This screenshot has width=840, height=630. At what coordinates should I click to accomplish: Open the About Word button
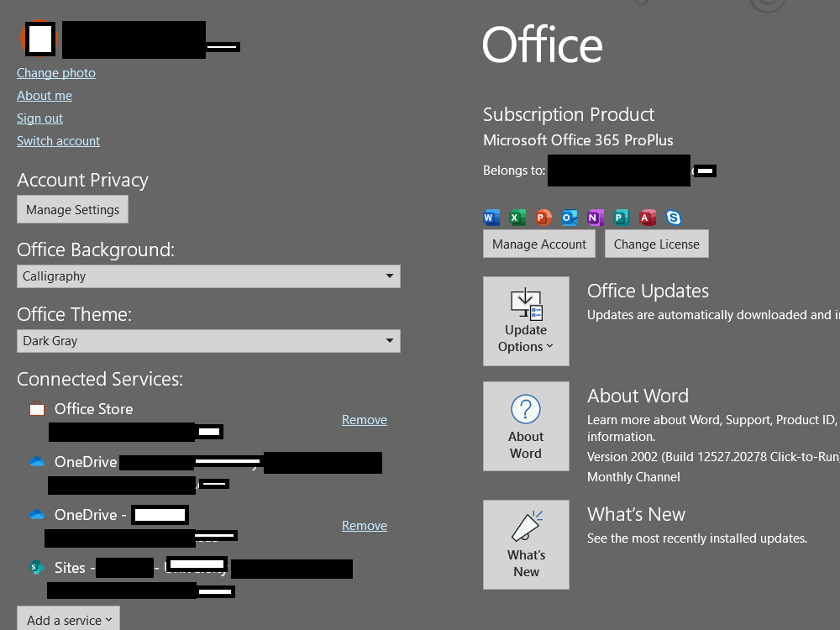[526, 427]
